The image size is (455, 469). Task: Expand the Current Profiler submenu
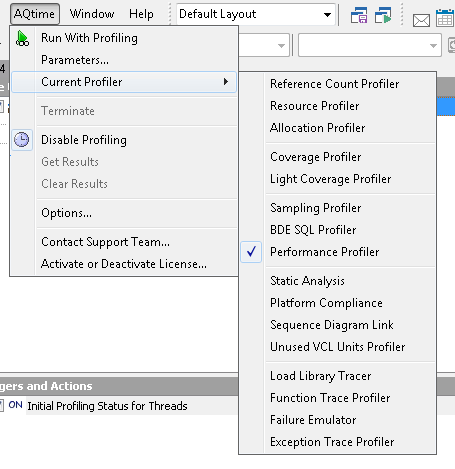tap(124, 82)
